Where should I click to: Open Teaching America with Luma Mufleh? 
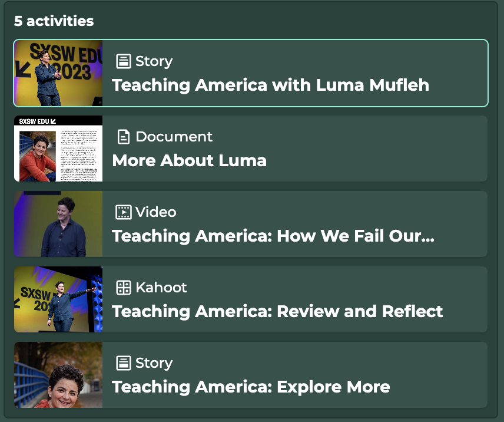pyautogui.click(x=270, y=85)
